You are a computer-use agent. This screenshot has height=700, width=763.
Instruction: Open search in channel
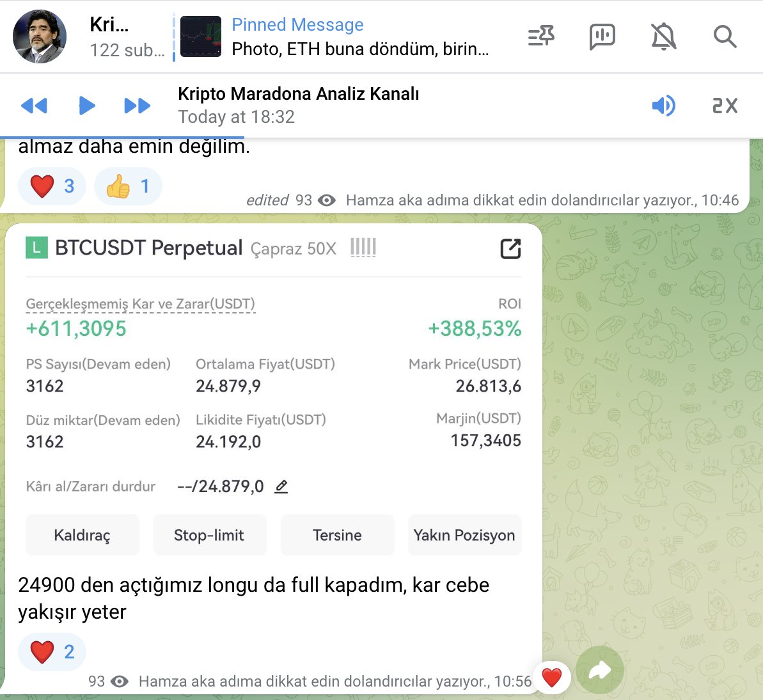point(725,36)
